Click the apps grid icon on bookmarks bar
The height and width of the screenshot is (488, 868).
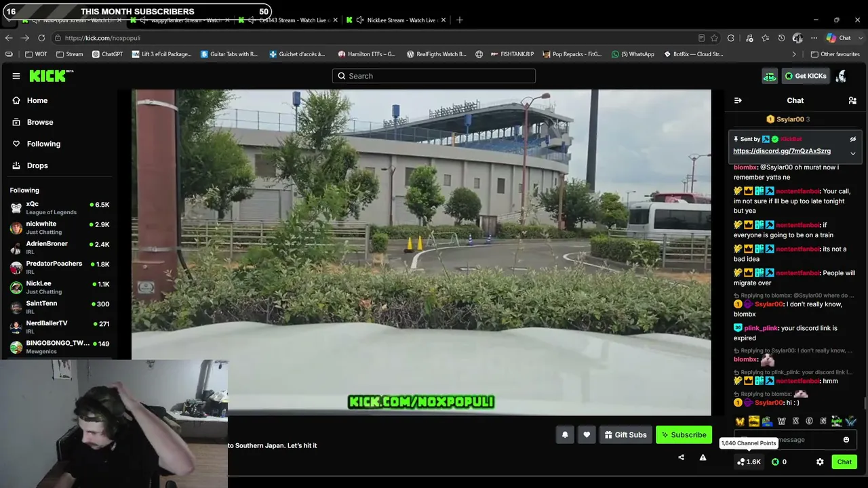click(9, 54)
